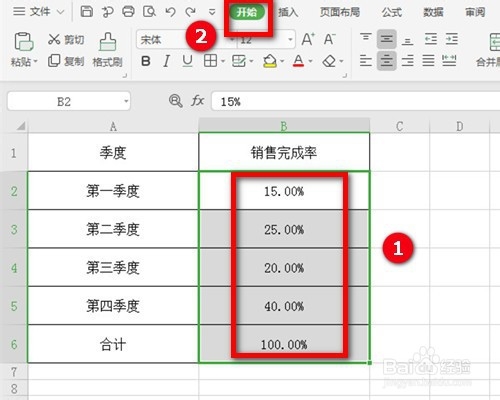
Task: Switch to the 审阅 tab
Action: point(475,12)
